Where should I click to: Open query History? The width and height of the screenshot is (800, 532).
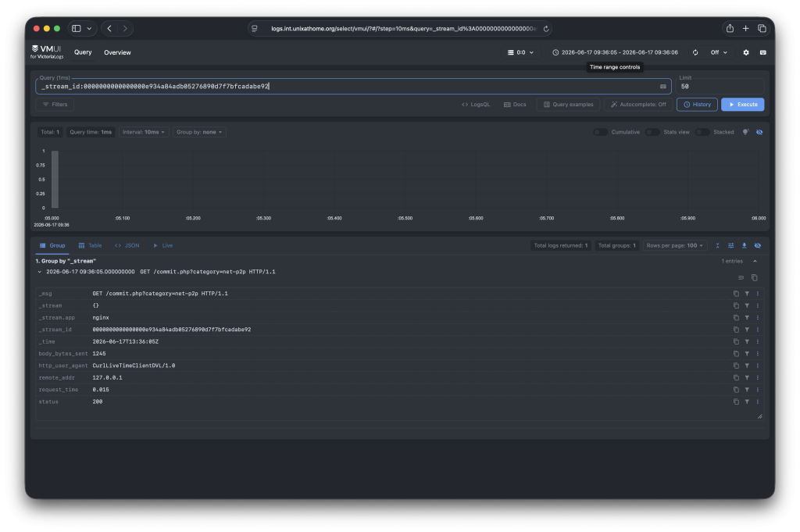click(697, 105)
